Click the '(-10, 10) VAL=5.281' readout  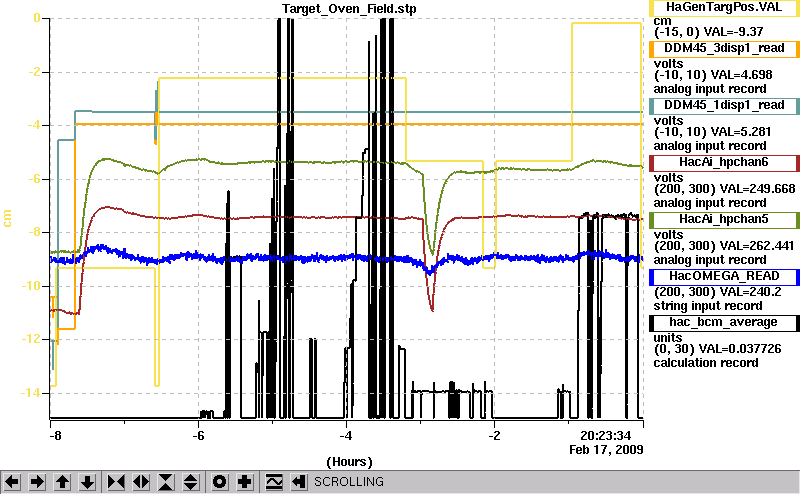pos(712,132)
